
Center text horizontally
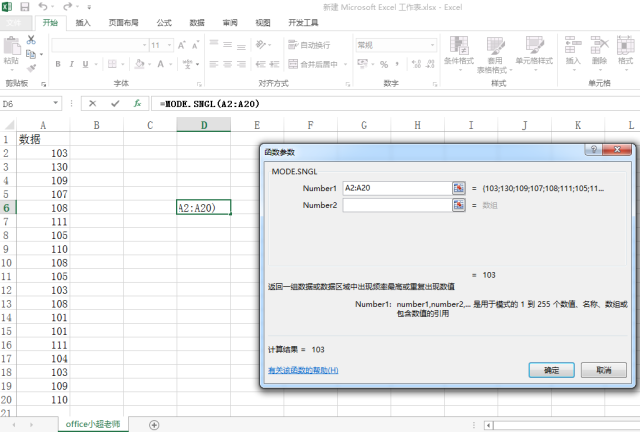227,64
